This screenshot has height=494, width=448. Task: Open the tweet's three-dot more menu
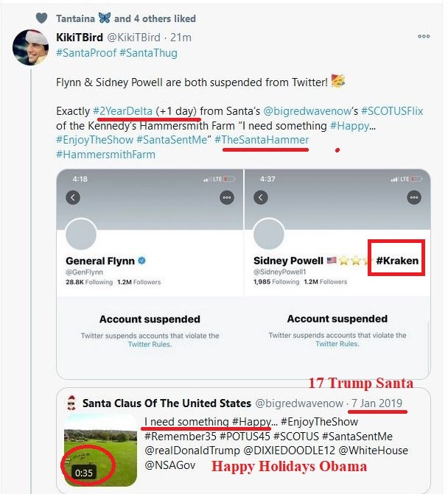pos(424,36)
